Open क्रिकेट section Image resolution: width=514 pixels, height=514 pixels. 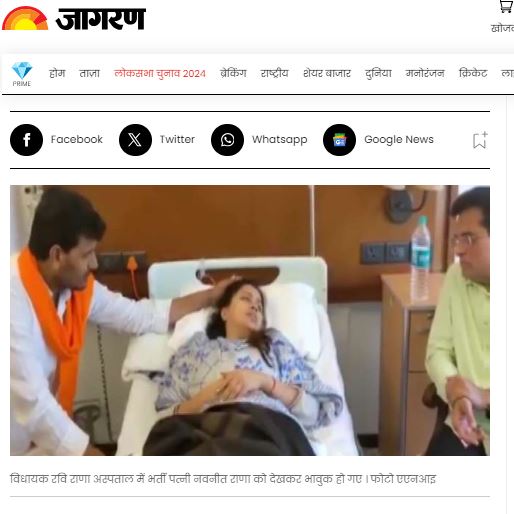point(473,73)
